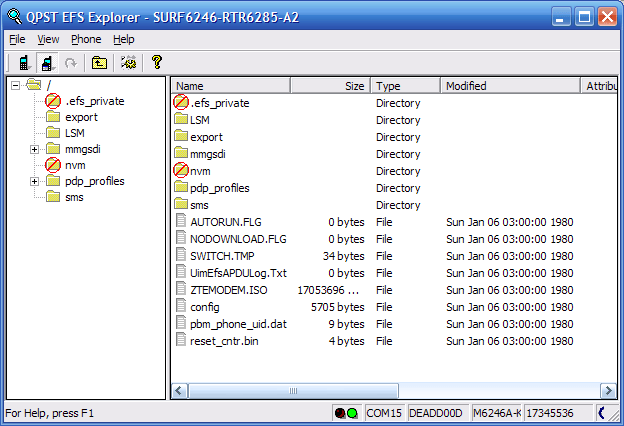Click the horizontal scrollbar thumb
624x426 pixels.
293,391
